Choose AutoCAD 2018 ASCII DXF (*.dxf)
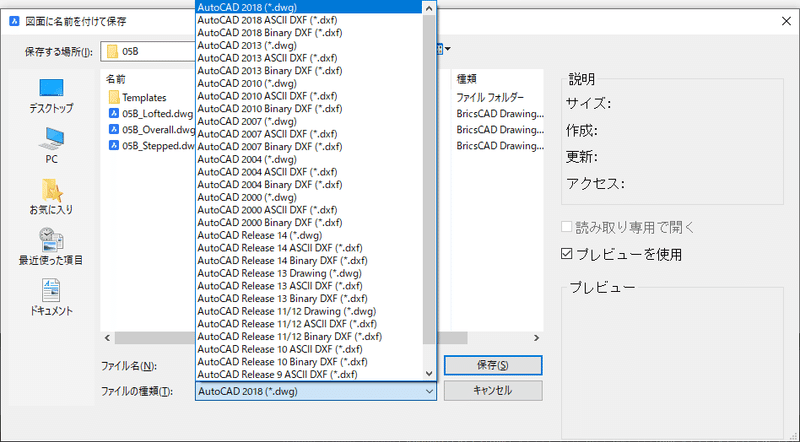The image size is (800, 442). 309,20
